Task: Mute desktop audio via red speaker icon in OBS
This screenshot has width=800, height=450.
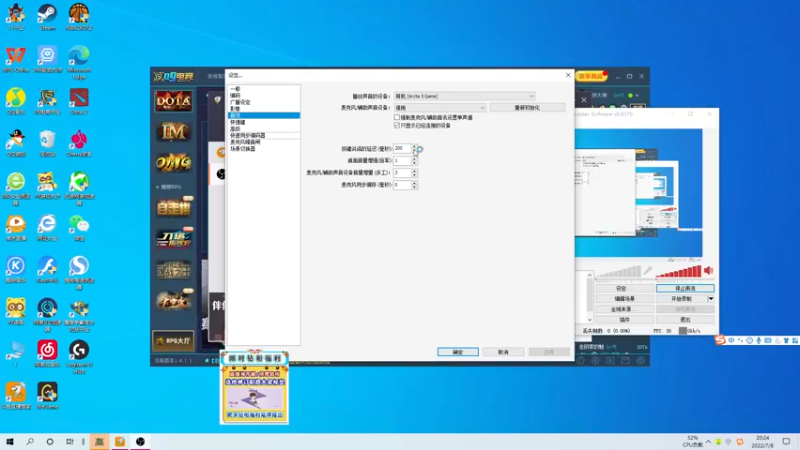Action: coord(708,270)
